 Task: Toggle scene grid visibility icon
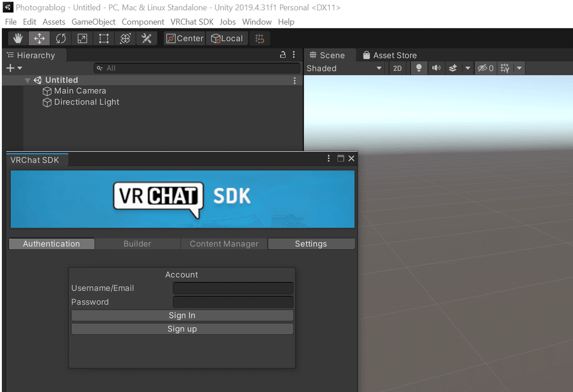pyautogui.click(x=505, y=68)
